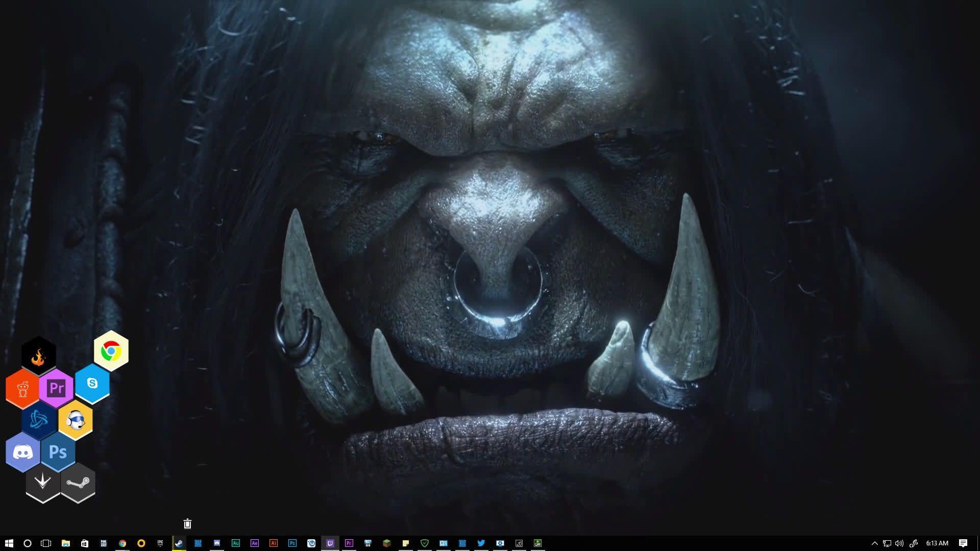Open the Action Center notifications
This screenshot has width=980, height=551.
coord(963,543)
